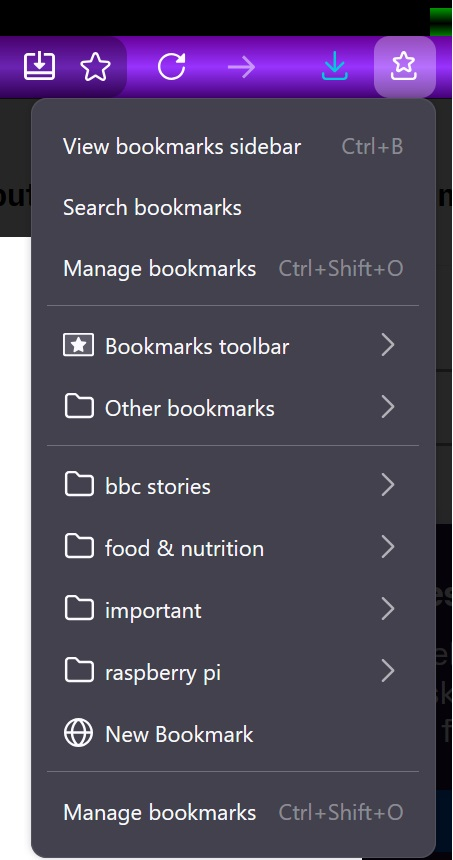This screenshot has height=860, width=453.
Task: Expand the Other bookmarks chevron
Action: pyautogui.click(x=388, y=408)
